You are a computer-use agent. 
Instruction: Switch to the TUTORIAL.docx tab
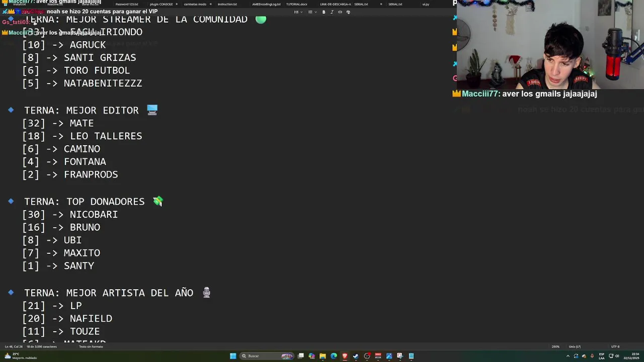pyautogui.click(x=296, y=4)
